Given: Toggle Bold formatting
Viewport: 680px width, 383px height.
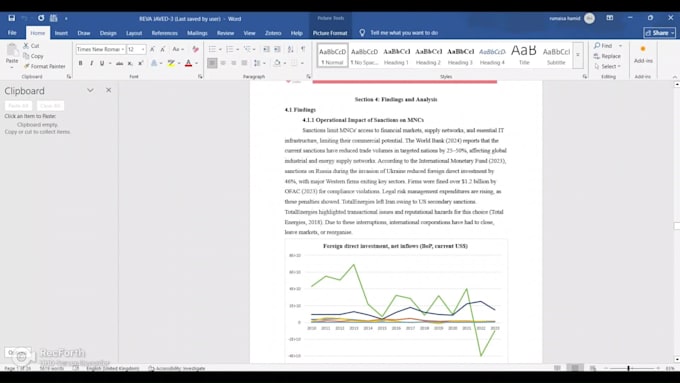Looking at the screenshot, I should [x=80, y=63].
